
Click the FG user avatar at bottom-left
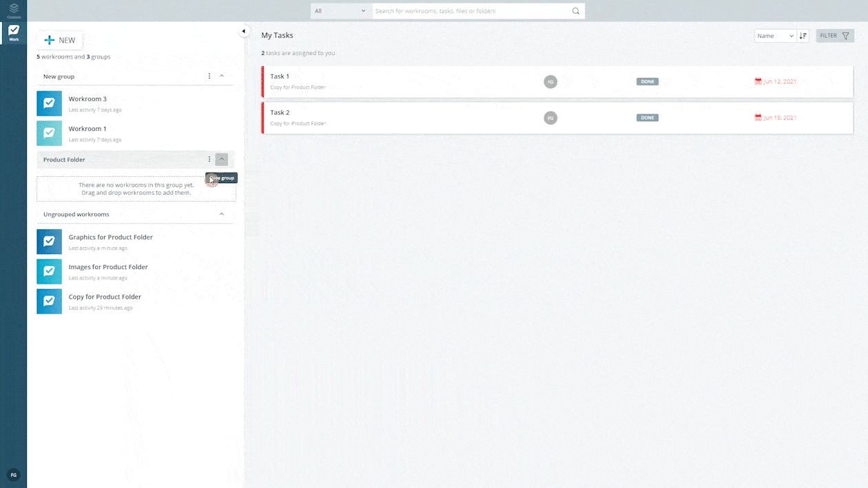tap(13, 475)
